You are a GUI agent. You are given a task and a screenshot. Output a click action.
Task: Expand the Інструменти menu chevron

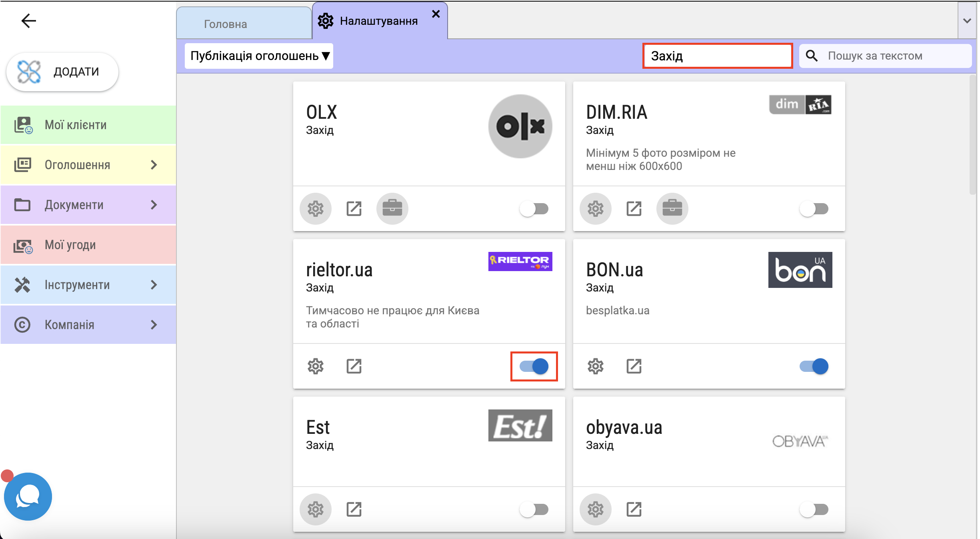point(154,285)
